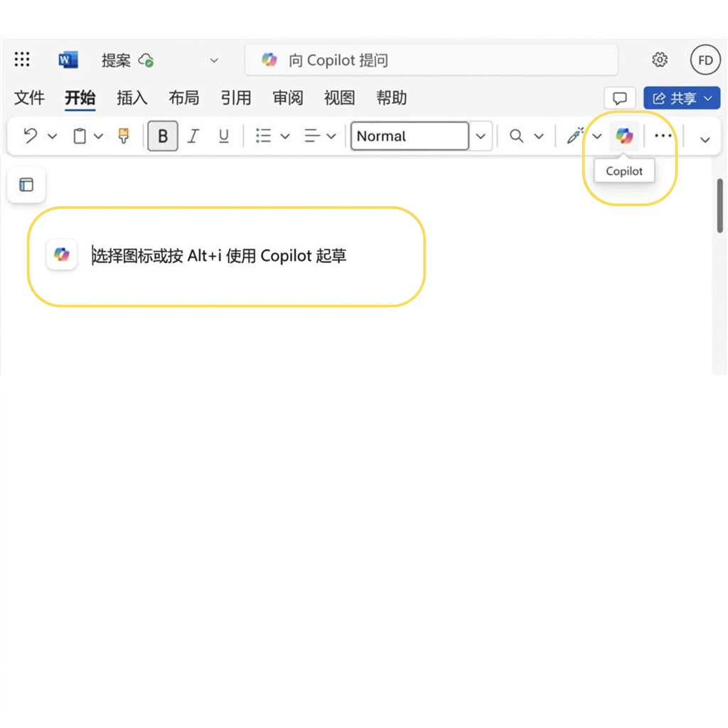
Task: Open the 帮助 tab
Action: point(392,98)
